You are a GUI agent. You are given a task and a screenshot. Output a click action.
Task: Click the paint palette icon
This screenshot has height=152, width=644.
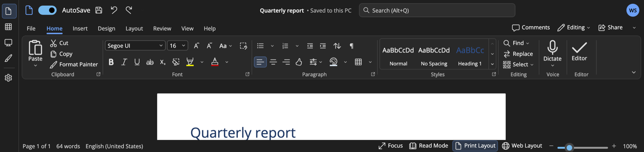[334, 62]
